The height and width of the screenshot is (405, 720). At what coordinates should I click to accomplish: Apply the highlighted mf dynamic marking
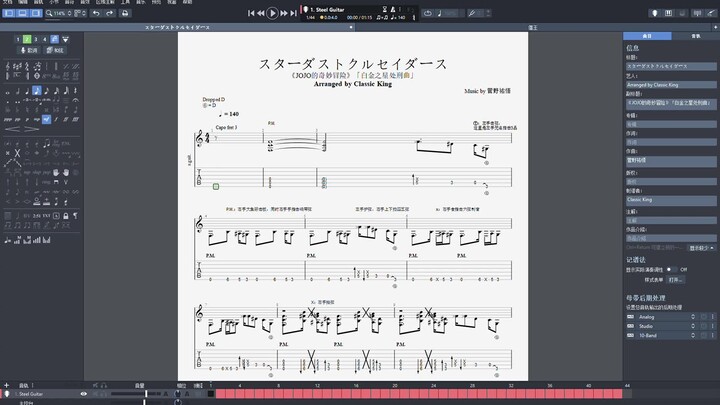(x=46, y=119)
